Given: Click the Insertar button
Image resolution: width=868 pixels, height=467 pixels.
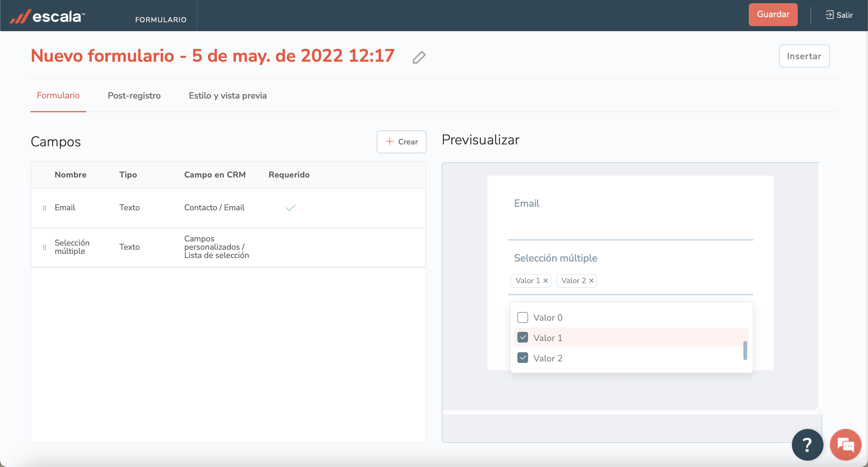Looking at the screenshot, I should click(x=804, y=56).
